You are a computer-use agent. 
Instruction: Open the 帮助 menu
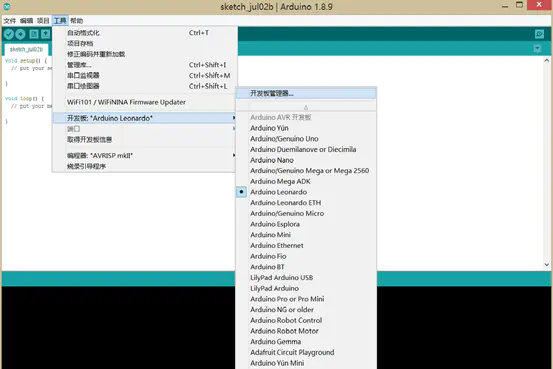[77, 21]
